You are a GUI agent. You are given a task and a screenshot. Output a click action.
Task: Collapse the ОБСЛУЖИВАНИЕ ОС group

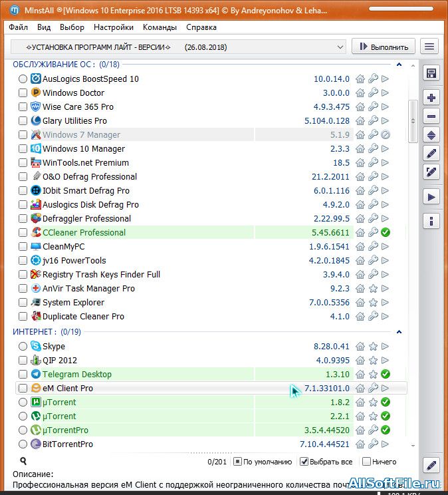[x=399, y=65]
